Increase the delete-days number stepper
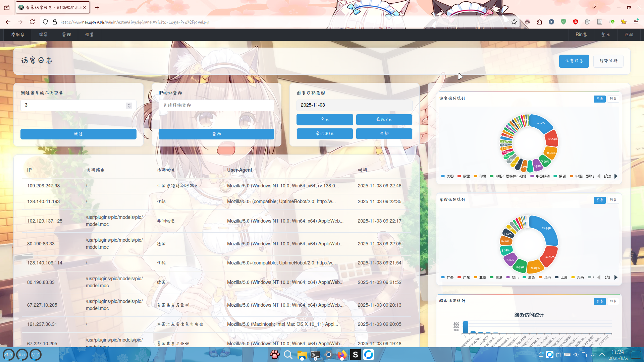Viewport: 644px width, 362px height. point(129,104)
